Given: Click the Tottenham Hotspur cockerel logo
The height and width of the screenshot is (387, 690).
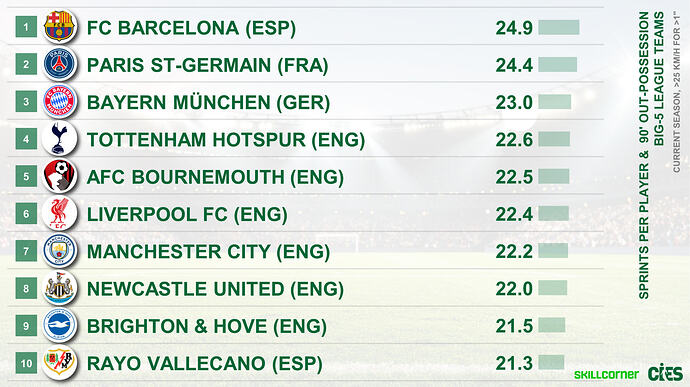Looking at the screenshot, I should [59, 138].
